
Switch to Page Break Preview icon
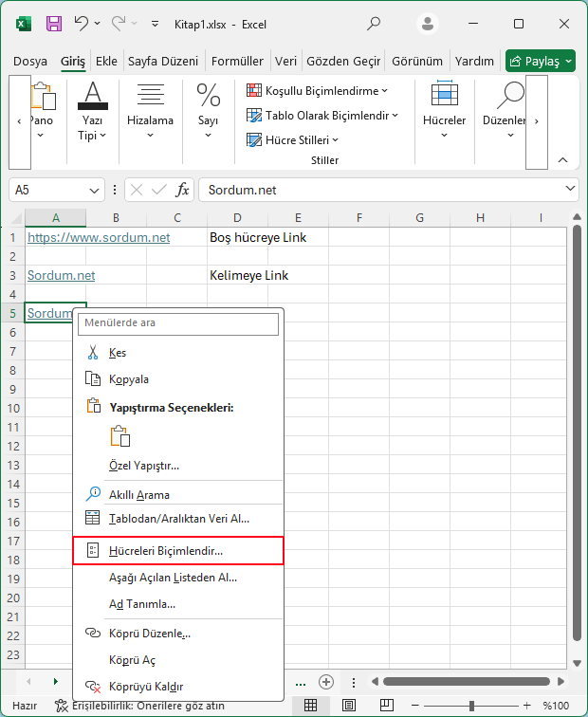point(386,705)
